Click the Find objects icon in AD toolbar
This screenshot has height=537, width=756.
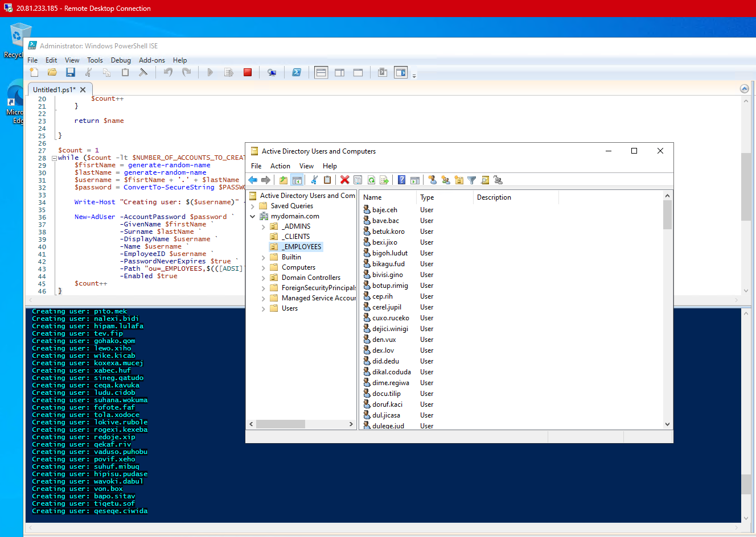pos(485,180)
